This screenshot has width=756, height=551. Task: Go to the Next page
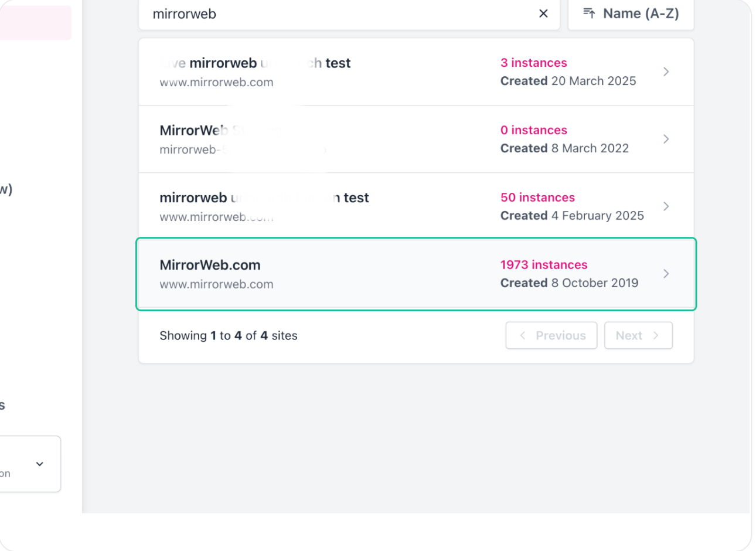point(638,335)
